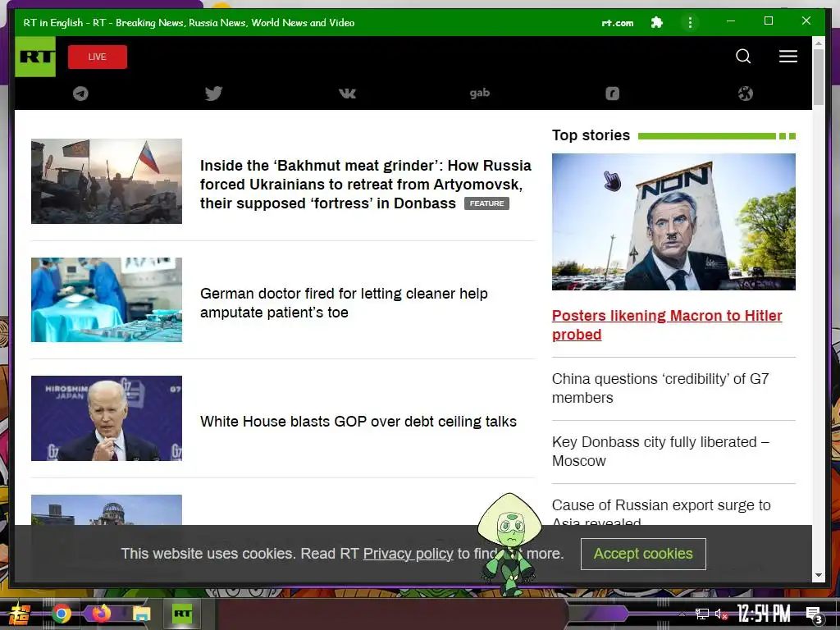The image size is (840, 630).
Task: Open the site search magnifier icon
Action: point(743,57)
